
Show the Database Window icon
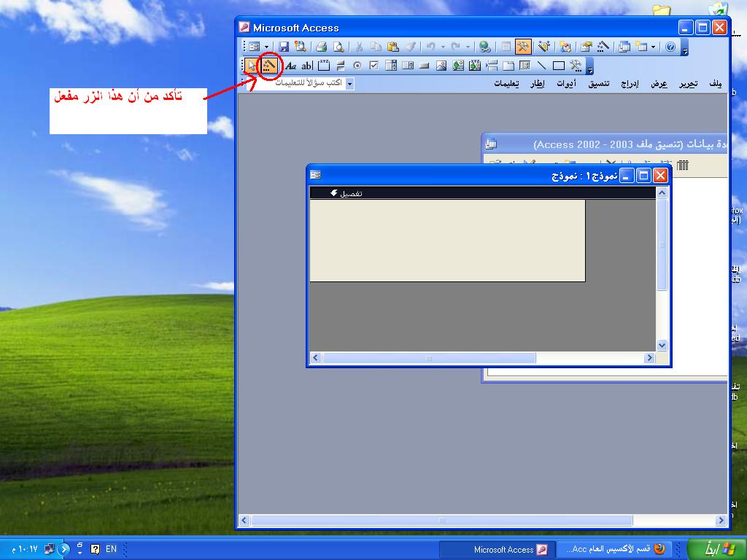click(x=624, y=47)
